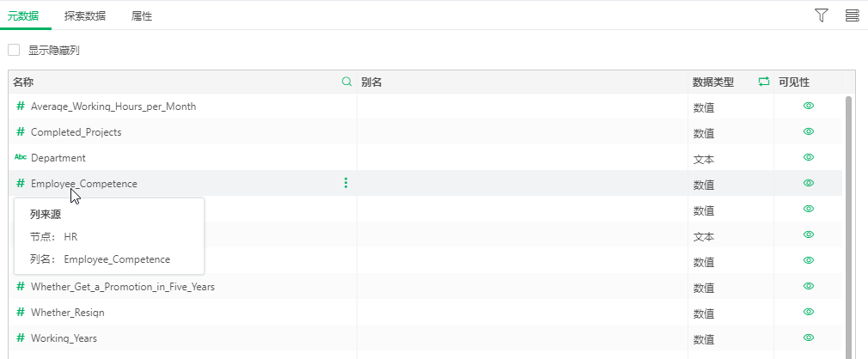Viewport: 868px width, 359px height.
Task: Click the HR node value in tooltip
Action: 70,237
